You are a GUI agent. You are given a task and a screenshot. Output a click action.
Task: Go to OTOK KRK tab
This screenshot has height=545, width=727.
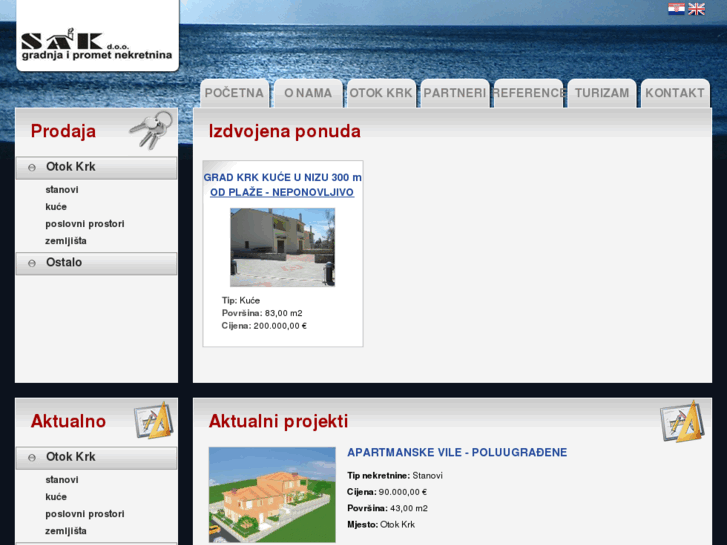tap(381, 93)
